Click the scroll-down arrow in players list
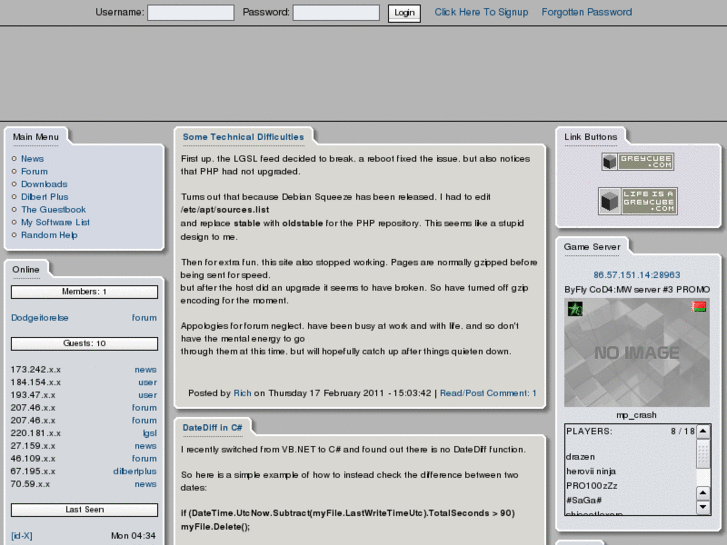This screenshot has width=727, height=545. (703, 507)
